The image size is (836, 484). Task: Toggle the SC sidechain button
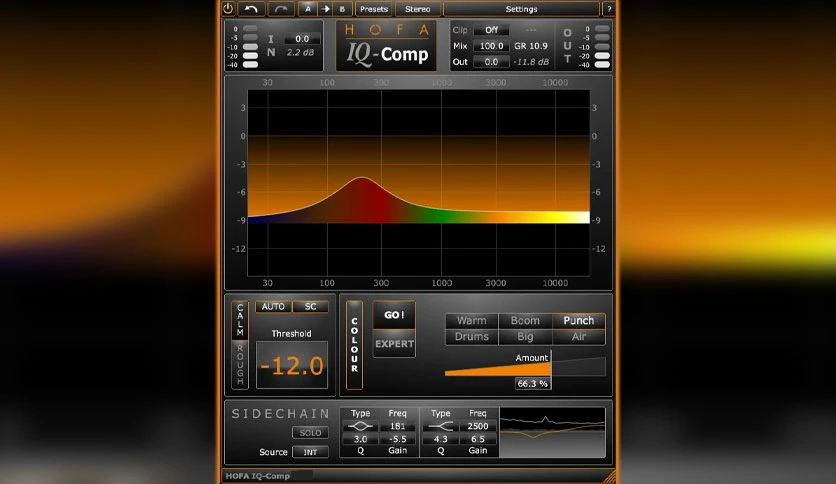coord(310,306)
